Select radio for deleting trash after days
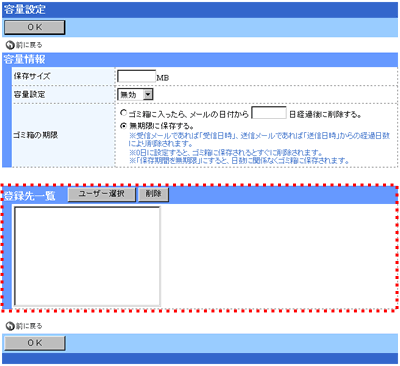400x366 pixels. click(x=123, y=113)
